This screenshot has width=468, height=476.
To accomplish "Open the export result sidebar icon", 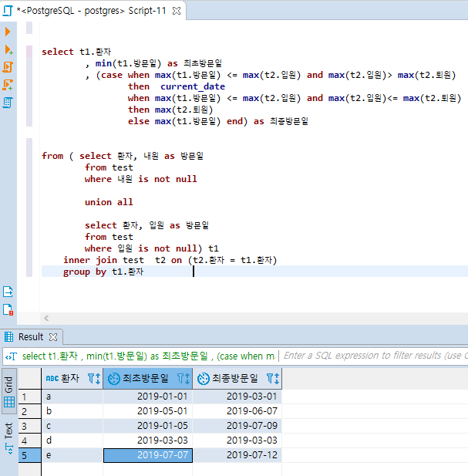I will (x=8, y=292).
